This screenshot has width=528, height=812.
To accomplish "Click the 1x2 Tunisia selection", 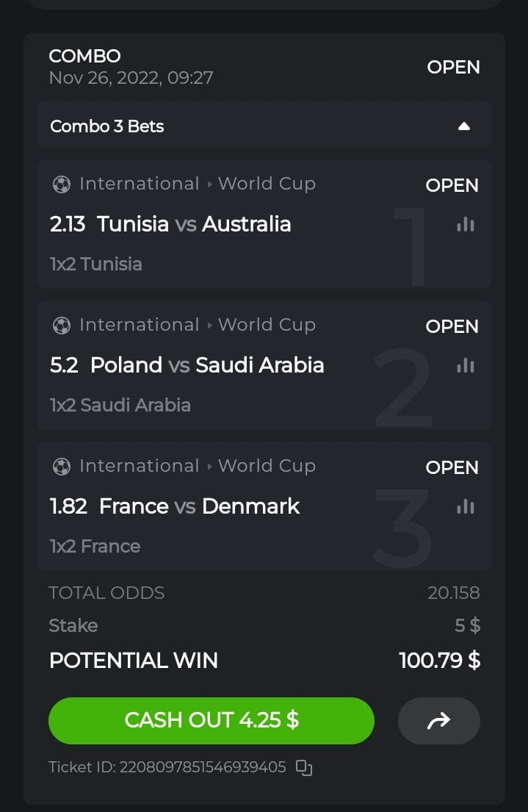I will (96, 264).
